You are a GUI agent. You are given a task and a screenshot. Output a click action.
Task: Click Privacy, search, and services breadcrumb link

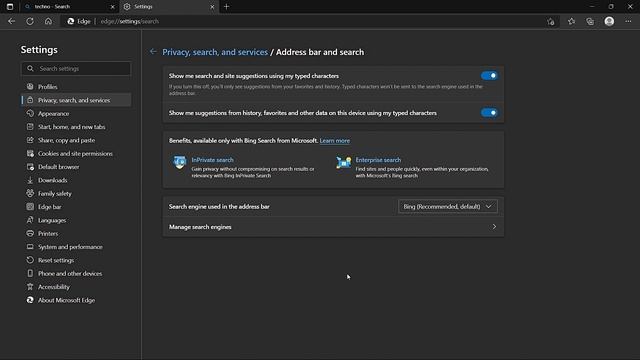[215, 52]
